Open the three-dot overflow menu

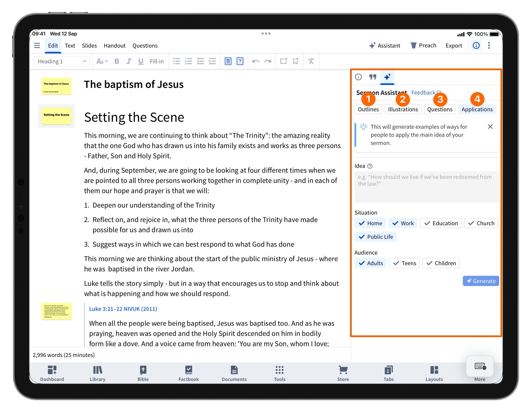click(489, 45)
